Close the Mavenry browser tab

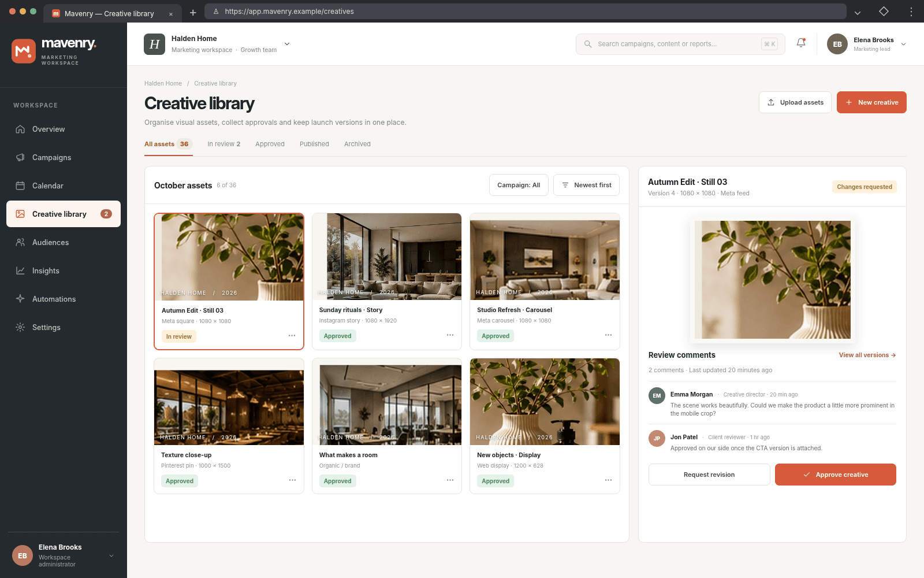coord(171,14)
